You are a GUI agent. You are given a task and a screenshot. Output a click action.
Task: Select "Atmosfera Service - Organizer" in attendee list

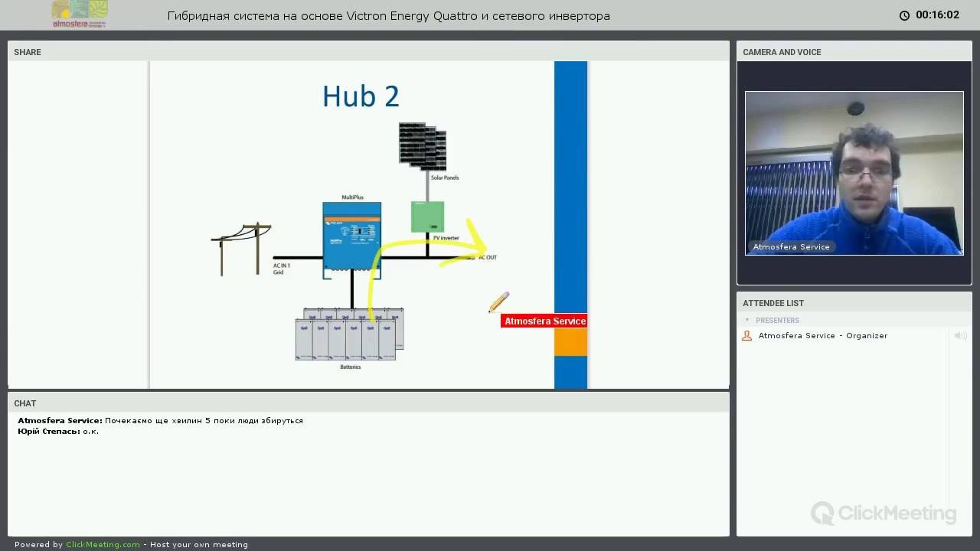pos(823,335)
